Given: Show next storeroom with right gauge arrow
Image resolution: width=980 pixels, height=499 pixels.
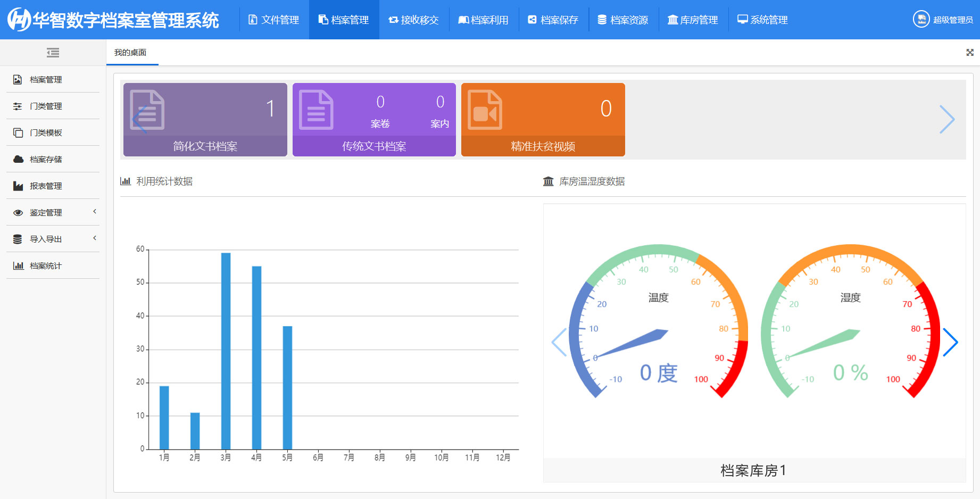Looking at the screenshot, I should [x=950, y=342].
